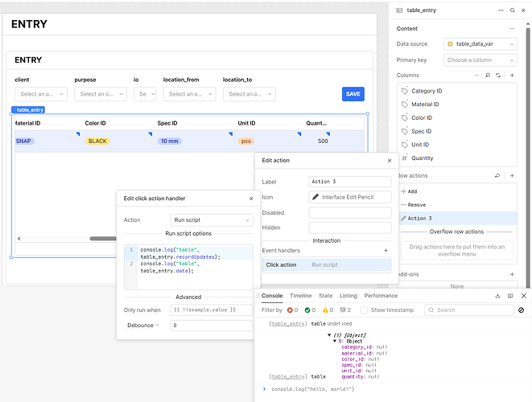
Task: Add a new row action
Action: [512, 174]
